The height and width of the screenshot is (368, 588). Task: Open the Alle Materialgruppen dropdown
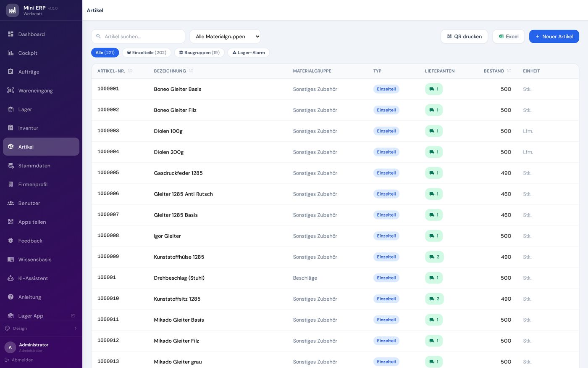225,37
